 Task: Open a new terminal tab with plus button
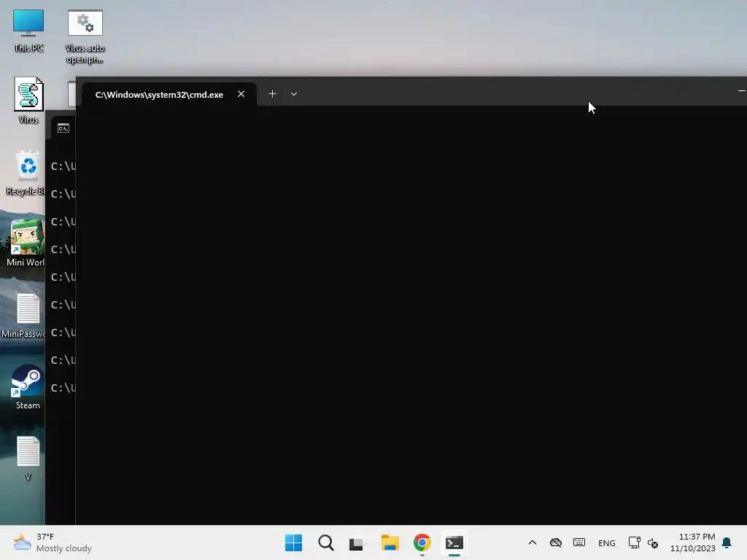click(273, 94)
